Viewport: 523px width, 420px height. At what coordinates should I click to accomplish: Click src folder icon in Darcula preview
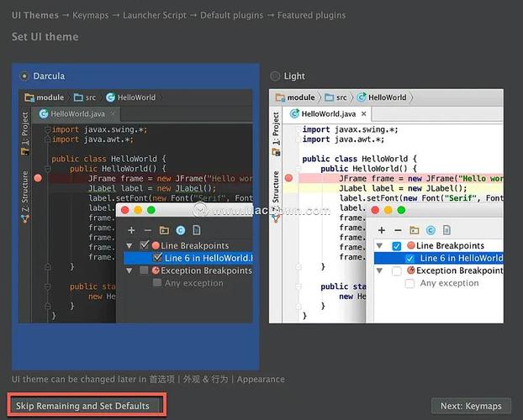point(78,97)
